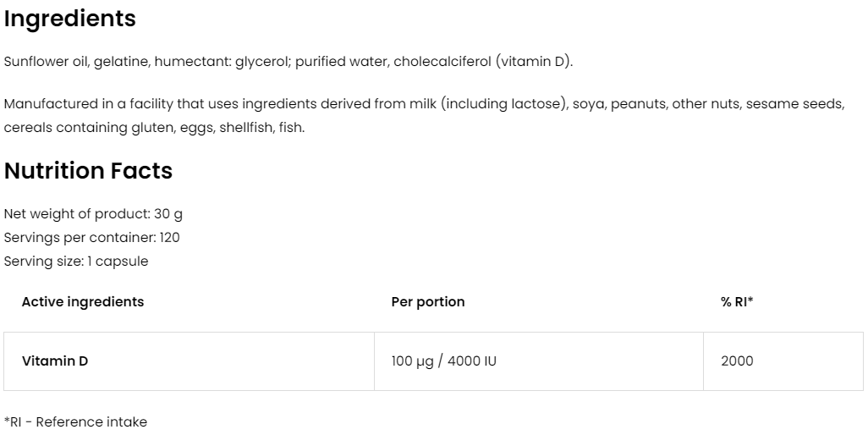Click the "Net weight of product: 30 g" line
Screen dimensions: 868x435
coord(93,214)
